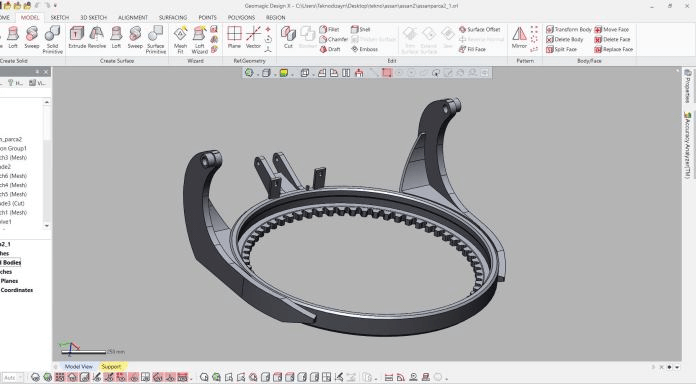
Task: Switch to the Support view tab
Action: (111, 367)
